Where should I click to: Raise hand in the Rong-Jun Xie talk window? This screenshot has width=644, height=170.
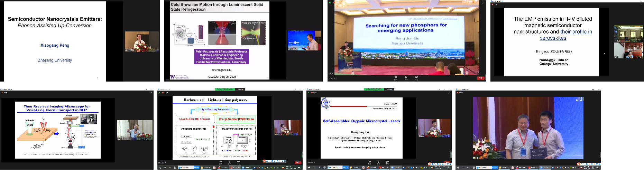(406, 78)
